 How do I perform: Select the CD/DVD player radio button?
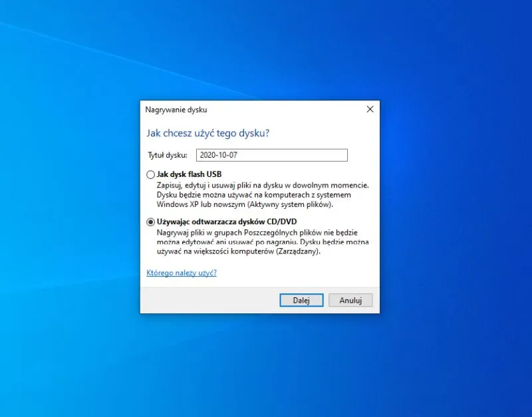(150, 222)
